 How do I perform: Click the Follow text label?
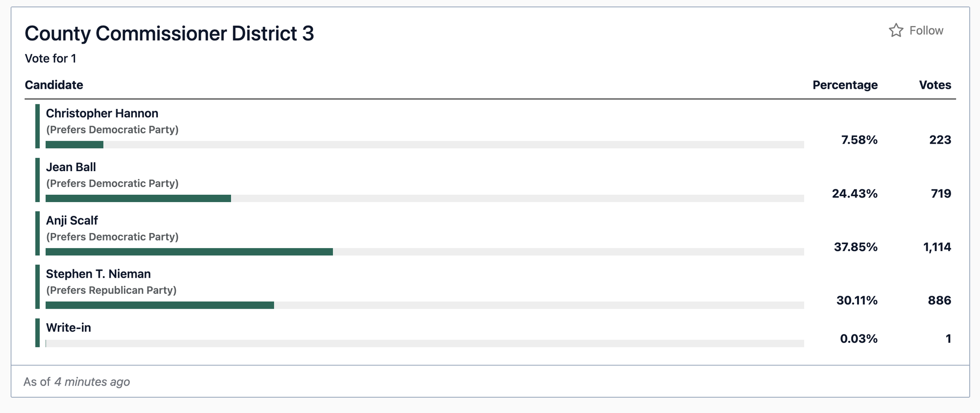[x=926, y=30]
